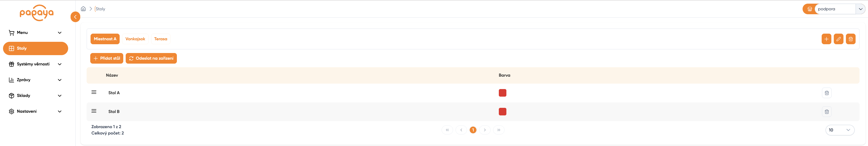Click the drag handle of Stol B

tap(94, 111)
